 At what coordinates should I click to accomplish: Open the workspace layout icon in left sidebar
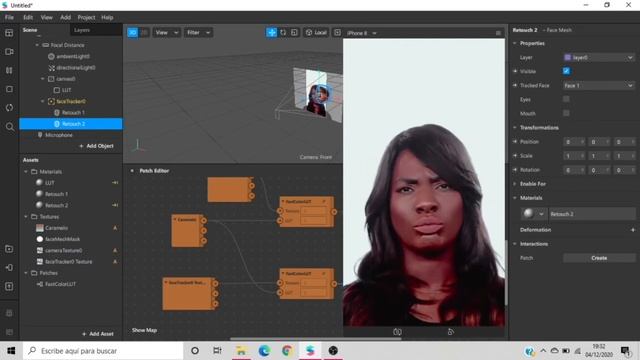[9, 33]
